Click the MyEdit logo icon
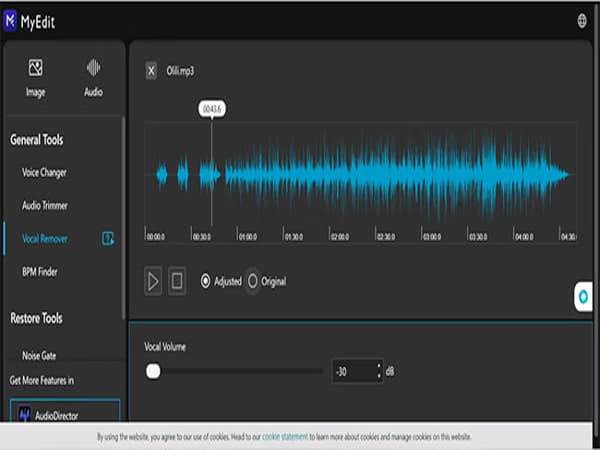This screenshot has height=450, width=600. [10, 21]
